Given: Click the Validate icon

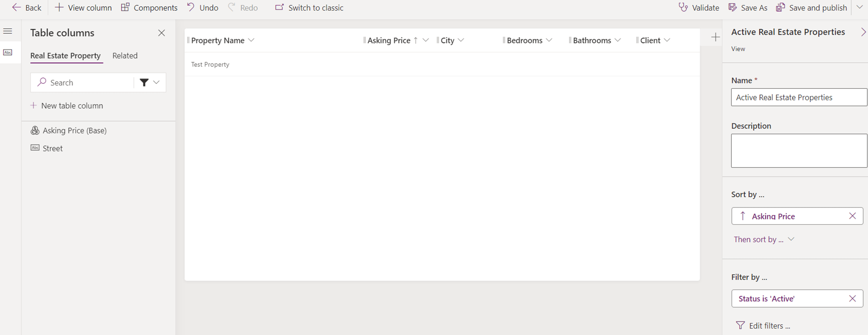Looking at the screenshot, I should (684, 7).
